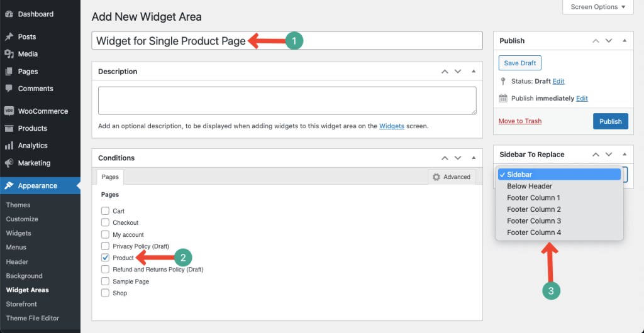Tick Refund and Returns Policy checkbox
Viewport: 644px width, 333px height.
tap(105, 270)
